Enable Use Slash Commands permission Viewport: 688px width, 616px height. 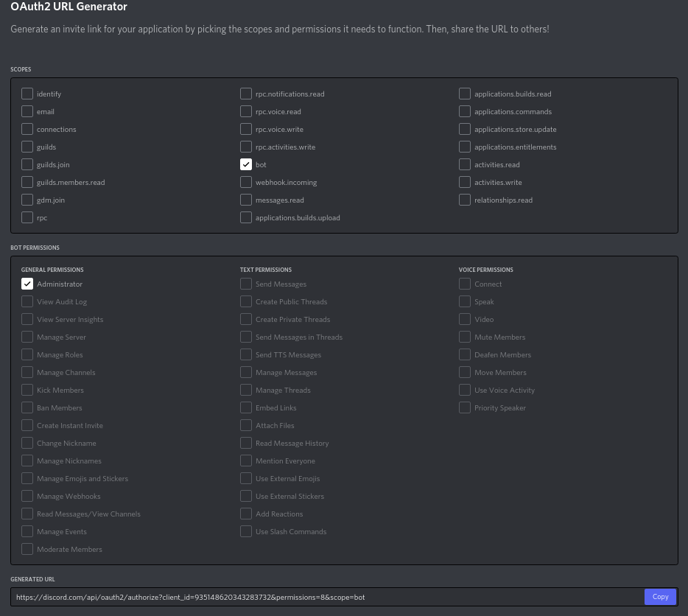click(246, 531)
